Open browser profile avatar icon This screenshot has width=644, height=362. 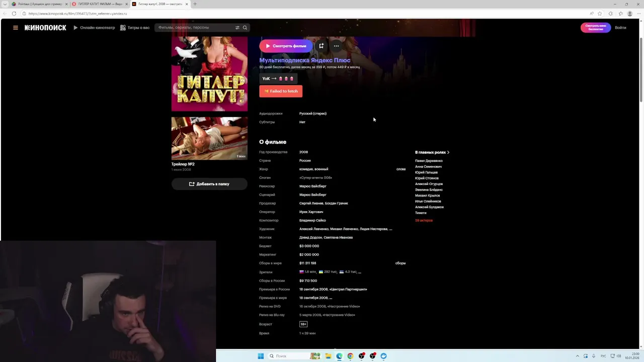pos(629,14)
